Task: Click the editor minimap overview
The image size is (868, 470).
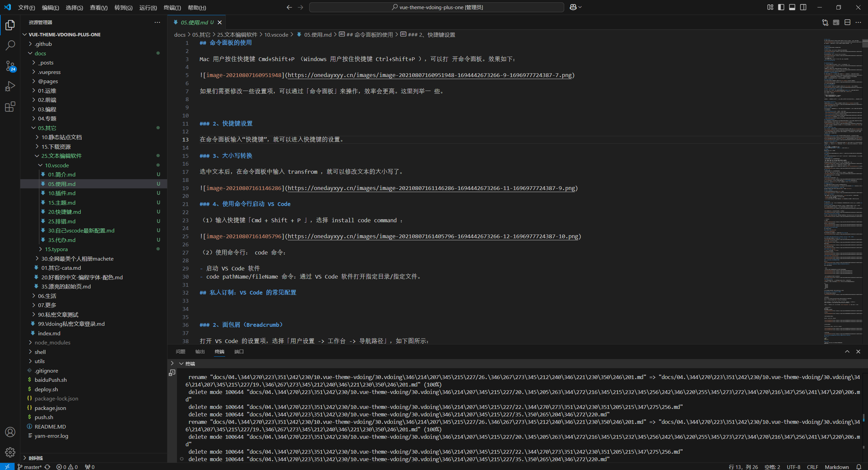Action: point(843,191)
